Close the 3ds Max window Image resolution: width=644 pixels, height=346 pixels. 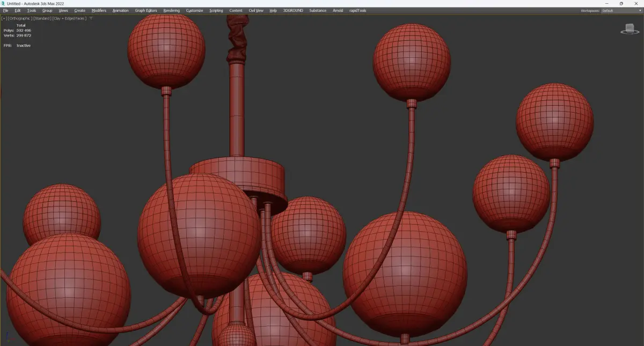pos(636,3)
